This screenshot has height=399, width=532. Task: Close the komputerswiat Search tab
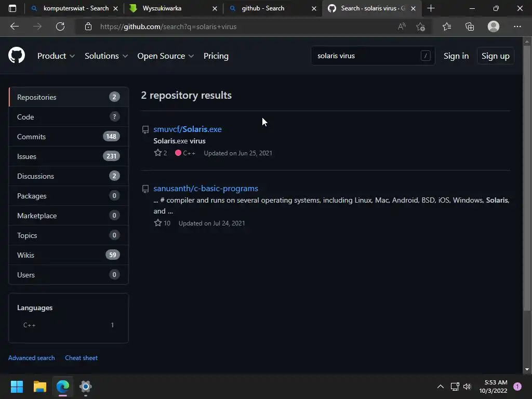coord(116,8)
